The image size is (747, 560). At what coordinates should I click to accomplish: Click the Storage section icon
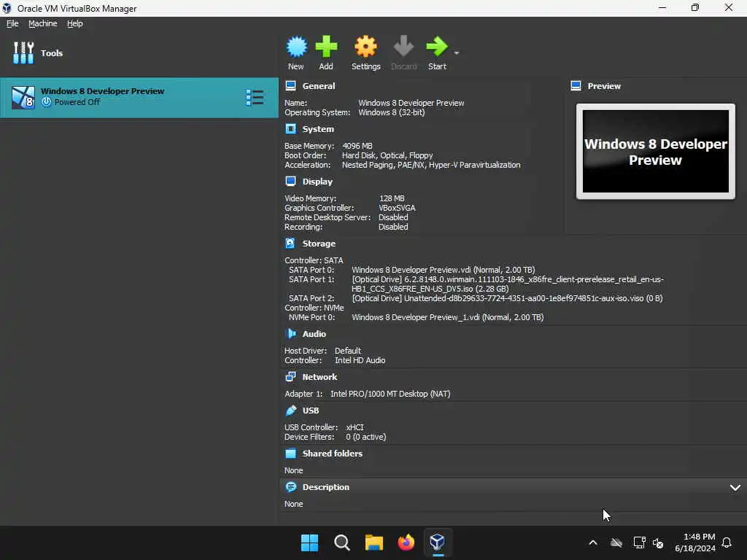(290, 243)
